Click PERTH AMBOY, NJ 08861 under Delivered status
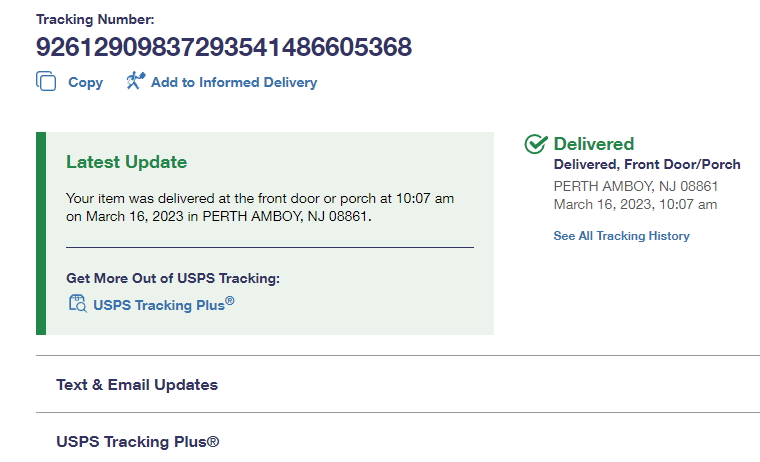The image size is (760, 462). (x=636, y=186)
